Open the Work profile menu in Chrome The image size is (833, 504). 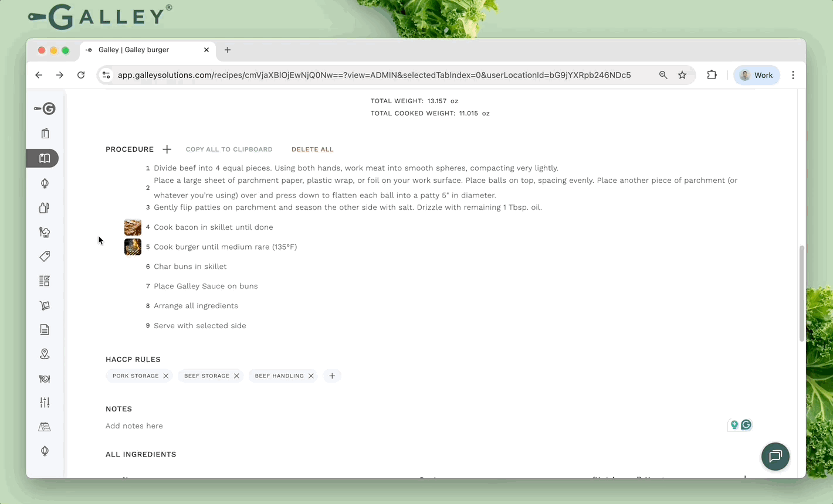point(756,75)
